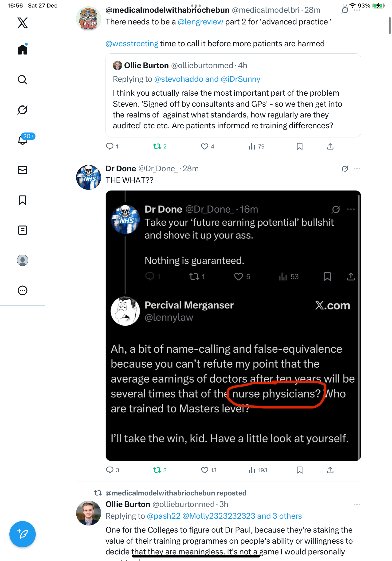Viewport: 392px width, 561px height.
Task: Share Dr Done's post via share icon
Action: 330,470
